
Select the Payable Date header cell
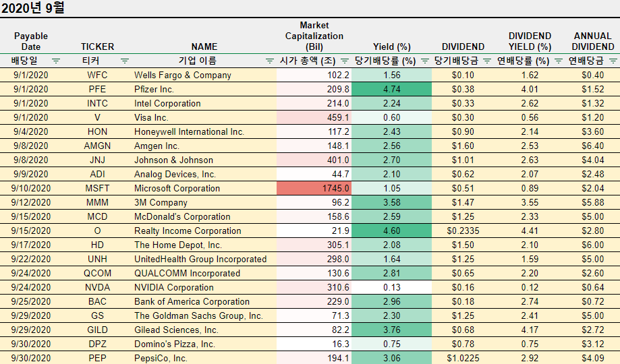click(x=31, y=41)
